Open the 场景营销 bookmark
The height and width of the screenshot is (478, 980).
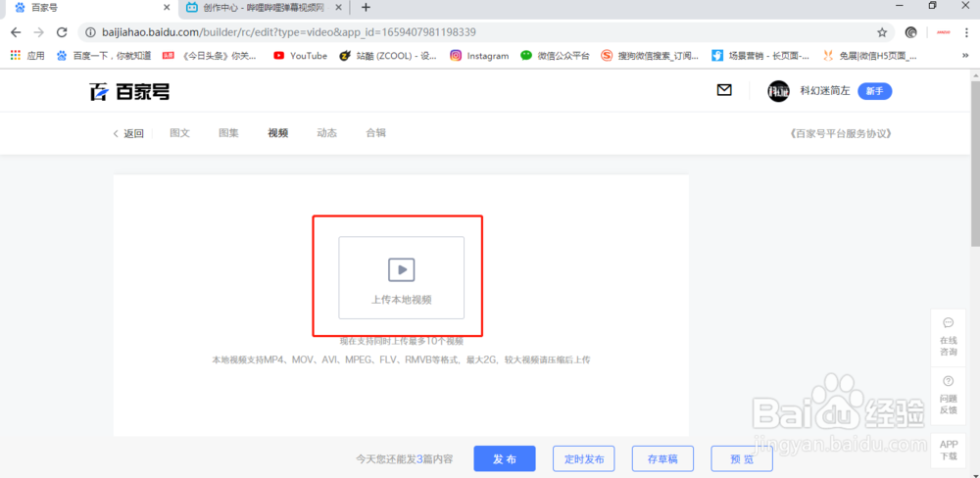pos(760,56)
